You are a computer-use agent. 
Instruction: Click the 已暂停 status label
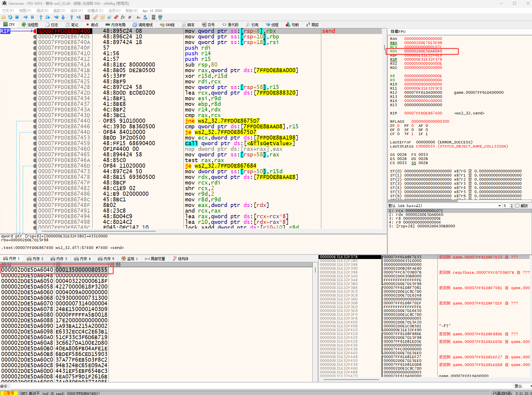9,393
